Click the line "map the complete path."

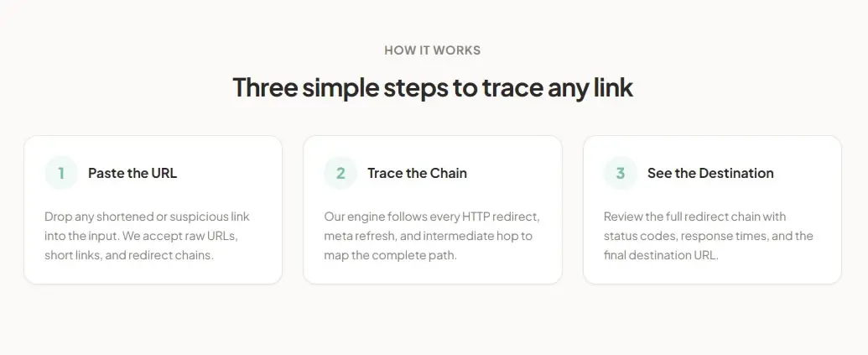391,256
